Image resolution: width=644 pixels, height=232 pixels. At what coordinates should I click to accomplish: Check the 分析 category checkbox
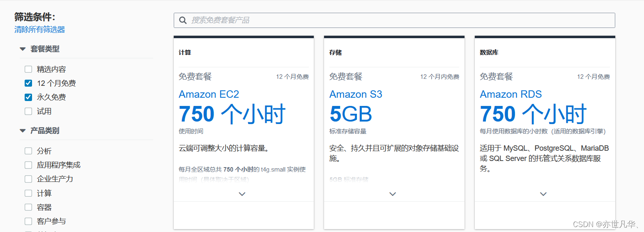coord(28,151)
